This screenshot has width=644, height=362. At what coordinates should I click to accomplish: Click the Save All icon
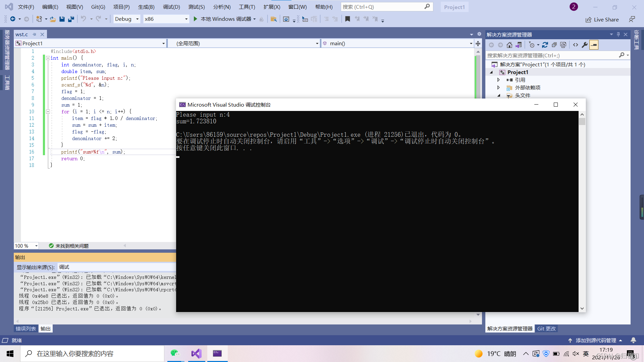[71, 19]
